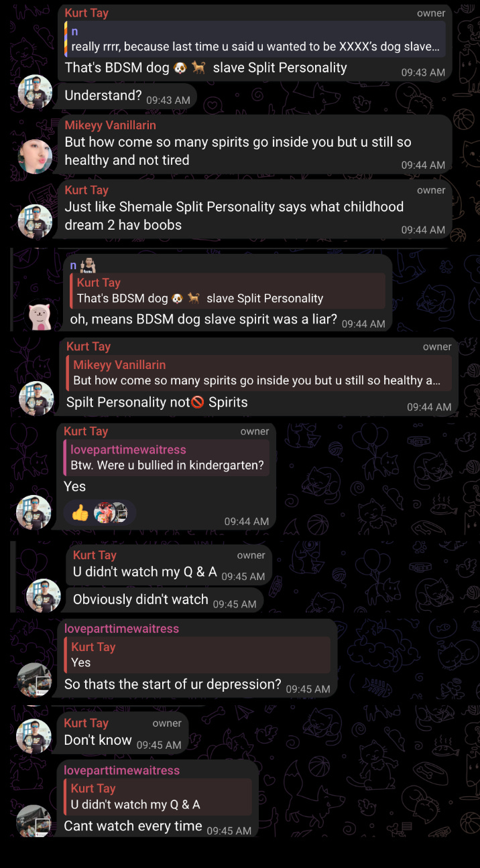480x868 pixels.
Task: Jump to quoted "Yes" in the depression question
Action: (197, 655)
